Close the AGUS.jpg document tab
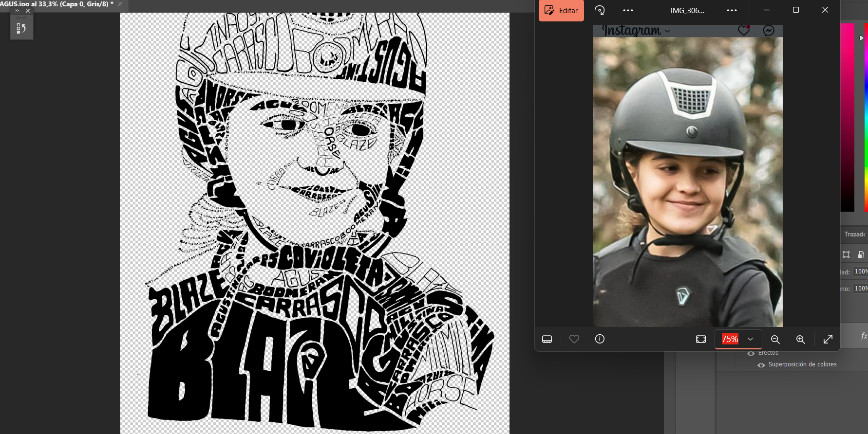868x434 pixels. (x=120, y=4)
